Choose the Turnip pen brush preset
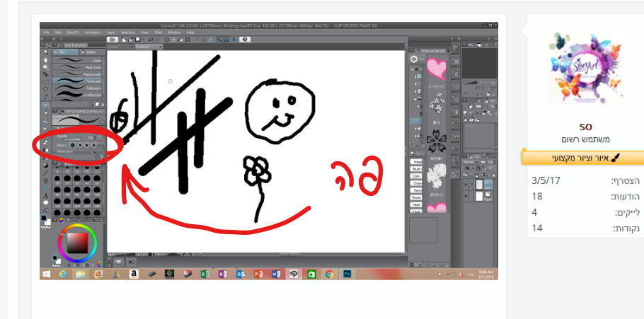 [x=78, y=81]
